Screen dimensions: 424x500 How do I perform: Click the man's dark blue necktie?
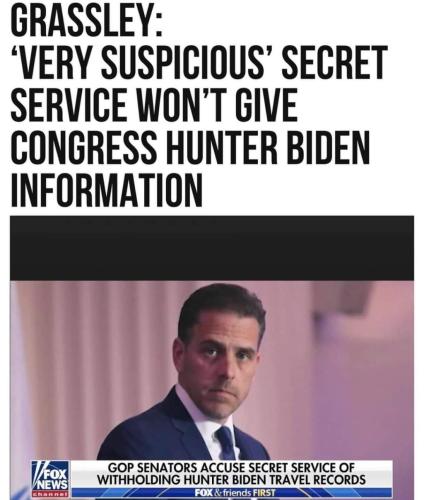pyautogui.click(x=228, y=443)
